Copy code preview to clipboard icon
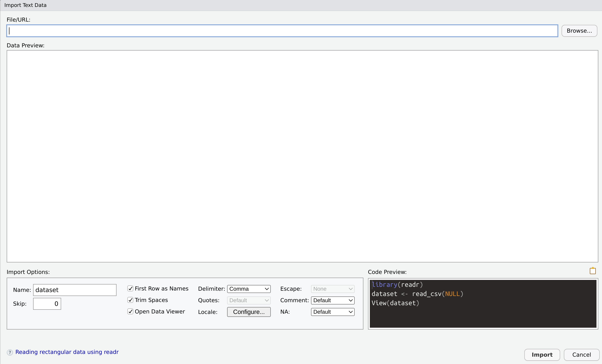The image size is (602, 364). [x=593, y=271]
